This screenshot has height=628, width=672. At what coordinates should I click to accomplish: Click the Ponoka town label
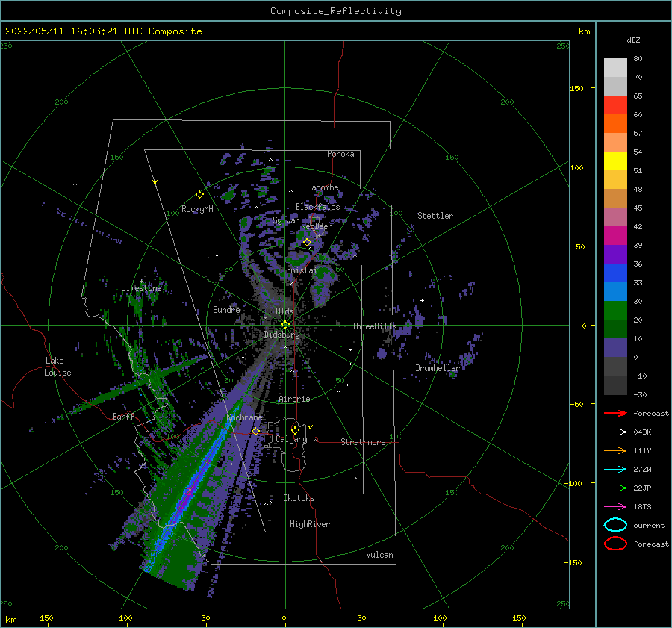click(340, 154)
